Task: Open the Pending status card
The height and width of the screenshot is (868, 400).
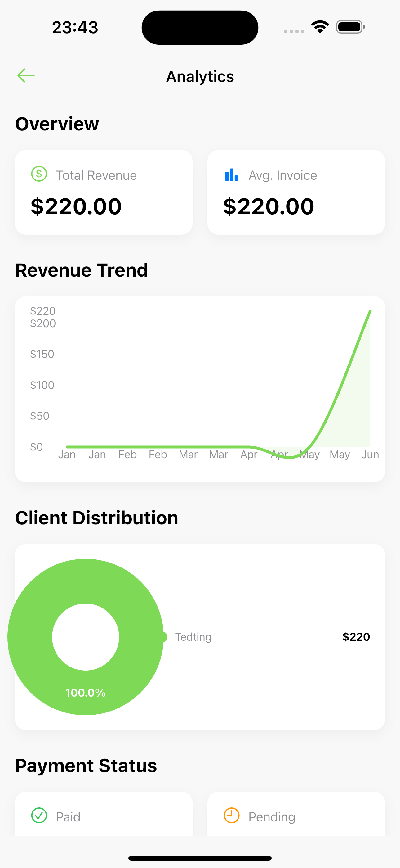Action: pyautogui.click(x=296, y=814)
